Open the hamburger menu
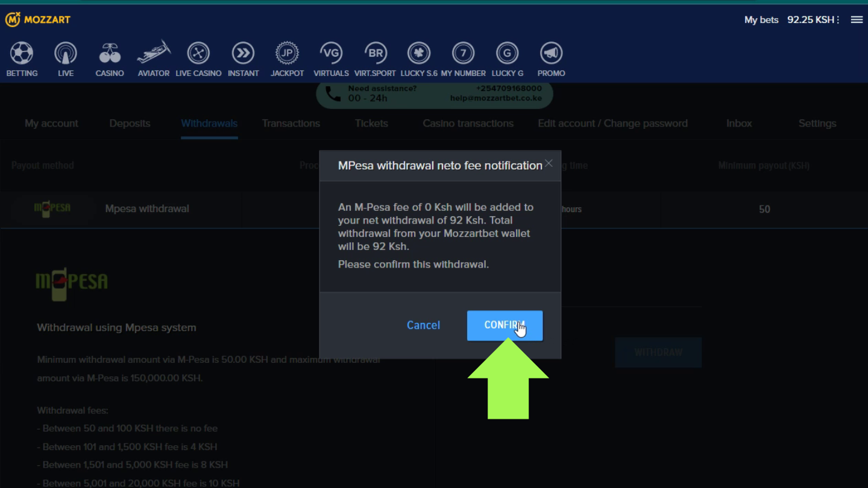Viewport: 868px width, 488px height. [x=857, y=20]
